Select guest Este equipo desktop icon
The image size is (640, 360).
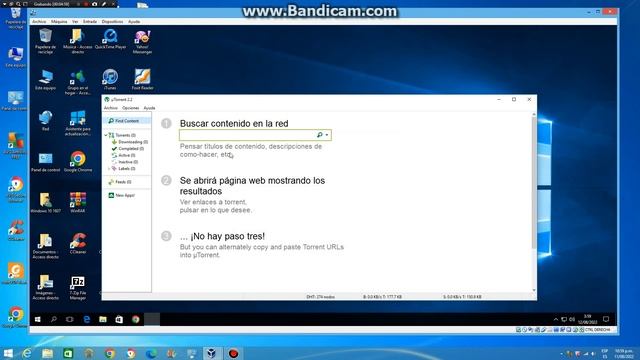point(45,80)
